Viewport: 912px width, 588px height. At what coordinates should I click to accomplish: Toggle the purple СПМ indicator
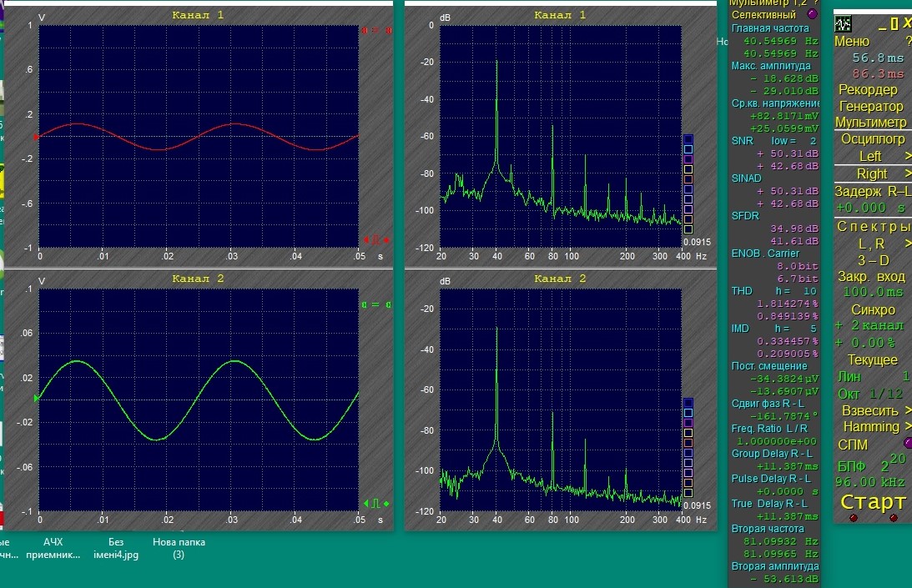907,444
